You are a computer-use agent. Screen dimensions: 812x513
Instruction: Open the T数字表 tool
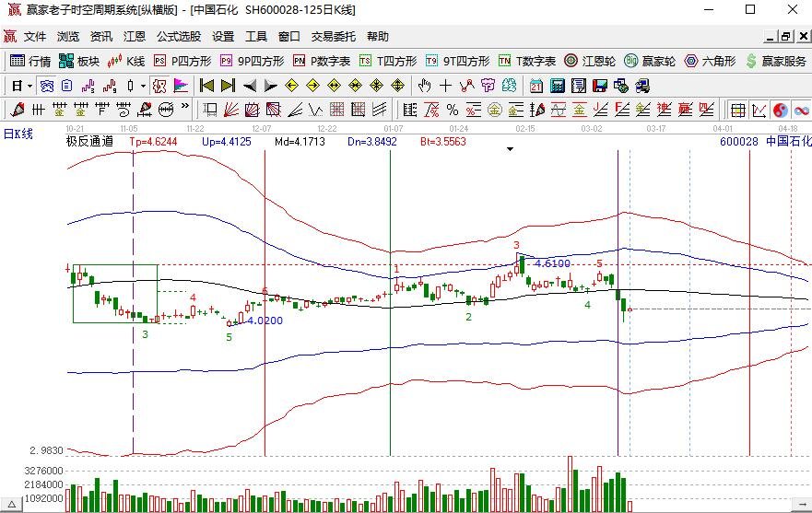[526, 61]
